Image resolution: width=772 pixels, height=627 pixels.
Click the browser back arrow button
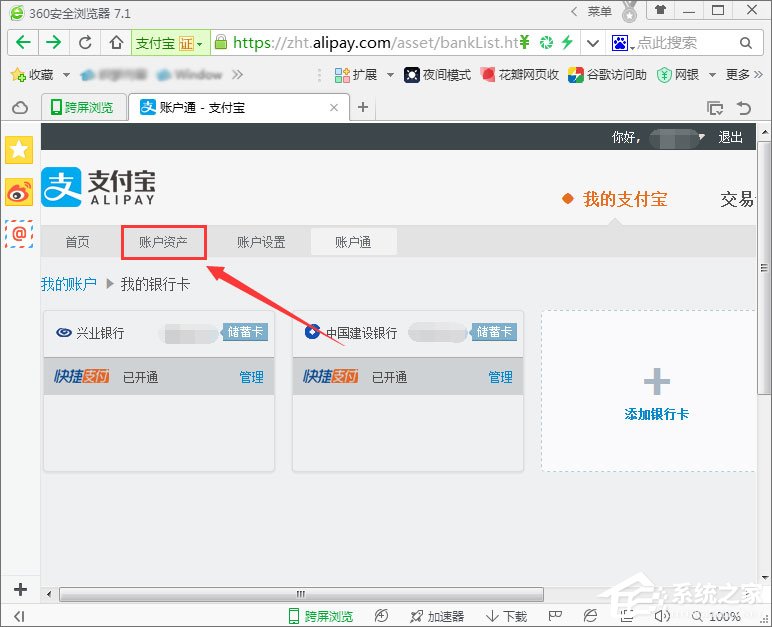point(23,43)
